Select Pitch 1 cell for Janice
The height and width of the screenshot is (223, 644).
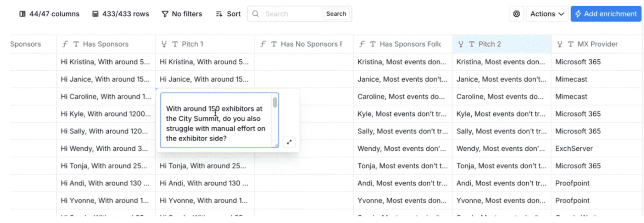[205, 79]
